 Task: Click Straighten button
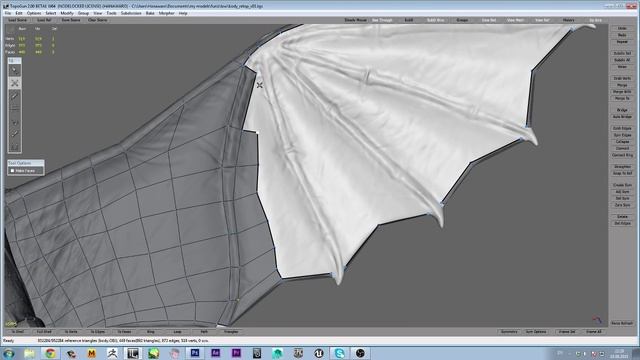click(622, 167)
